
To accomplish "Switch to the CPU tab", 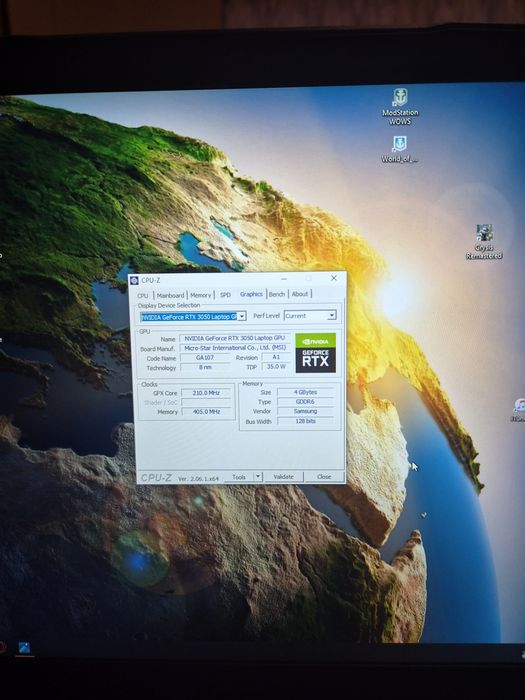I will [143, 296].
